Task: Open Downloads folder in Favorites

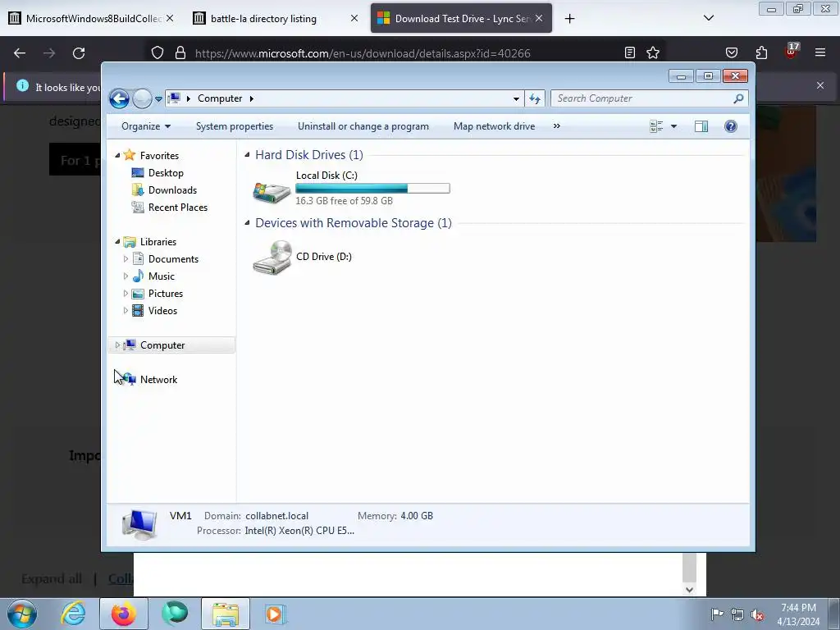Action: point(172,190)
